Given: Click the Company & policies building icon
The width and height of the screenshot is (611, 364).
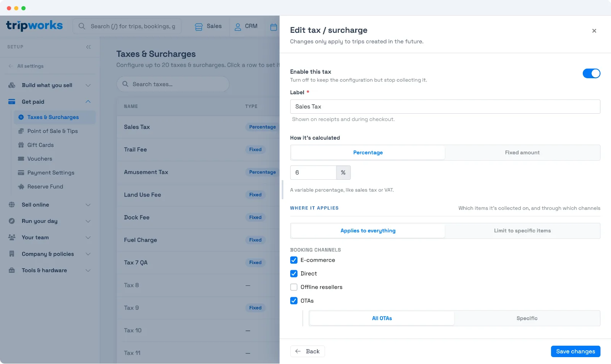Looking at the screenshot, I should tap(12, 254).
